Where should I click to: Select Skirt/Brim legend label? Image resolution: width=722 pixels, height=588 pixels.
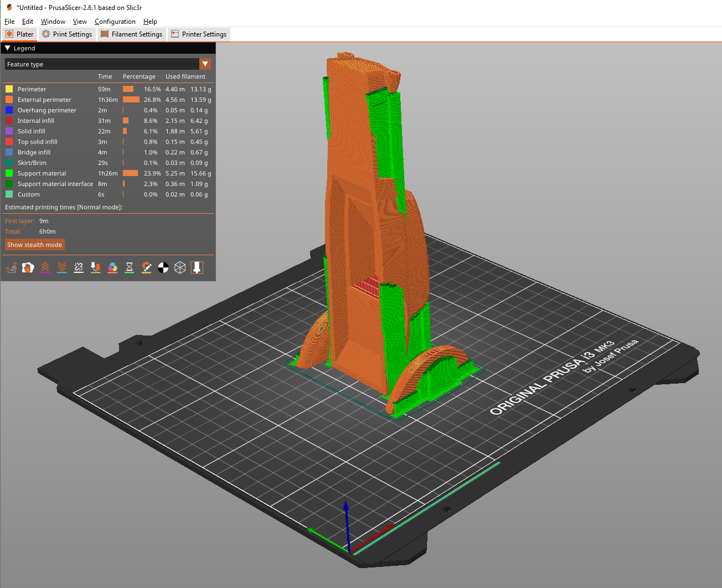(x=32, y=163)
